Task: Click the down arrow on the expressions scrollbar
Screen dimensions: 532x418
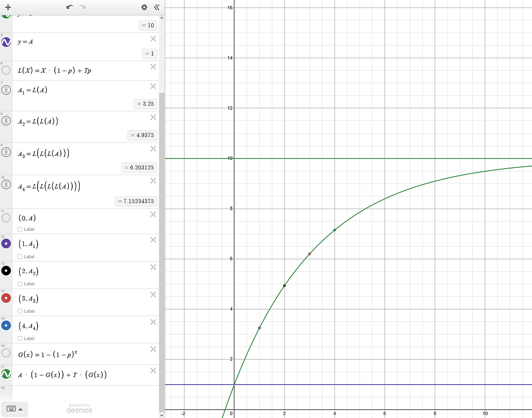Action: tap(162, 414)
